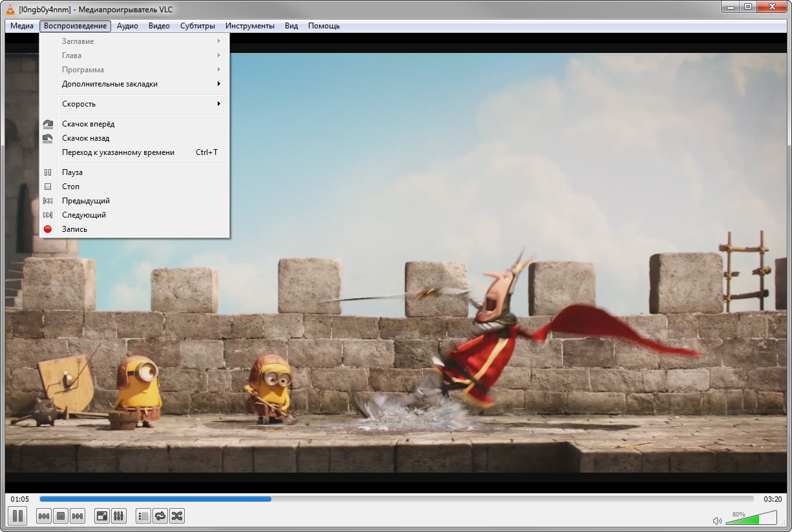This screenshot has width=792, height=532.
Task: Open the Помощь menu
Action: coord(324,26)
